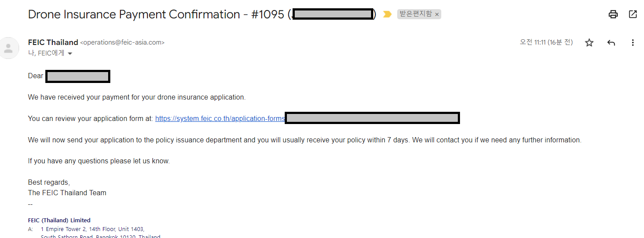The height and width of the screenshot is (238, 644).
Task: Click 'We have received your payment' sentence
Action: tap(137, 97)
